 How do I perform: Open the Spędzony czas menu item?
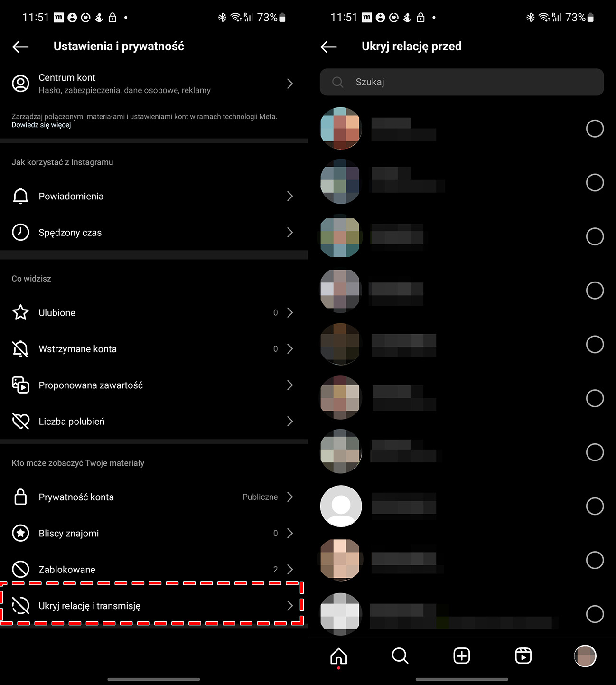coord(154,232)
